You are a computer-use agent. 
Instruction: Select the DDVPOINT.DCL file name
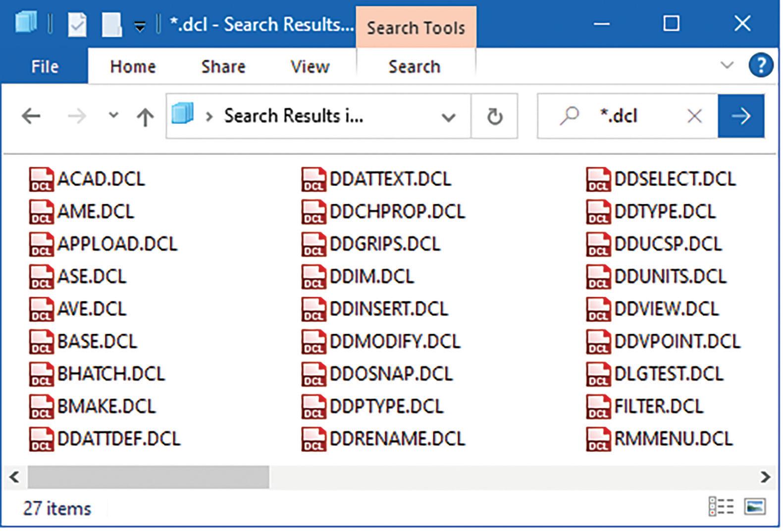click(678, 341)
